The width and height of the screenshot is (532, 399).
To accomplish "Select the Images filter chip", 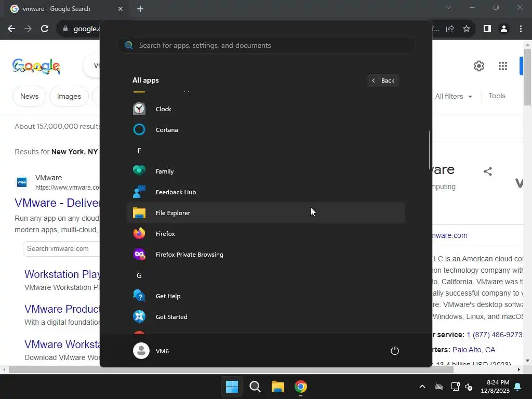I will (x=69, y=96).
